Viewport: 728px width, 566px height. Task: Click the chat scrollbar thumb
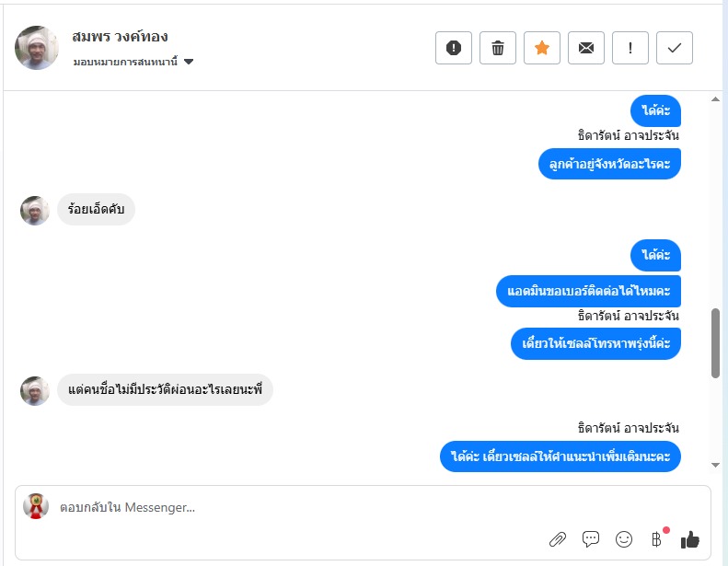coord(715,342)
